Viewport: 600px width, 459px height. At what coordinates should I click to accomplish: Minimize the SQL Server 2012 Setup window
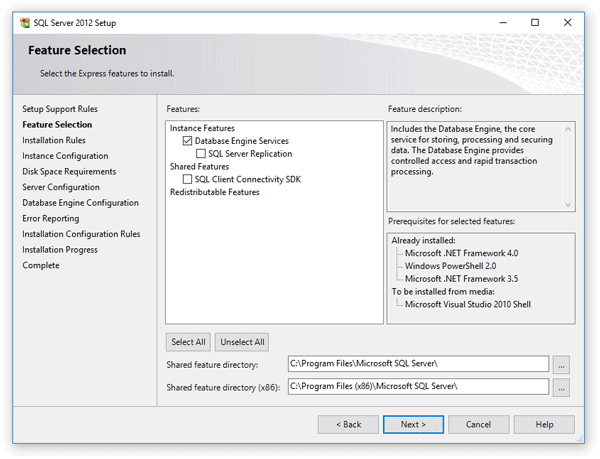click(503, 23)
